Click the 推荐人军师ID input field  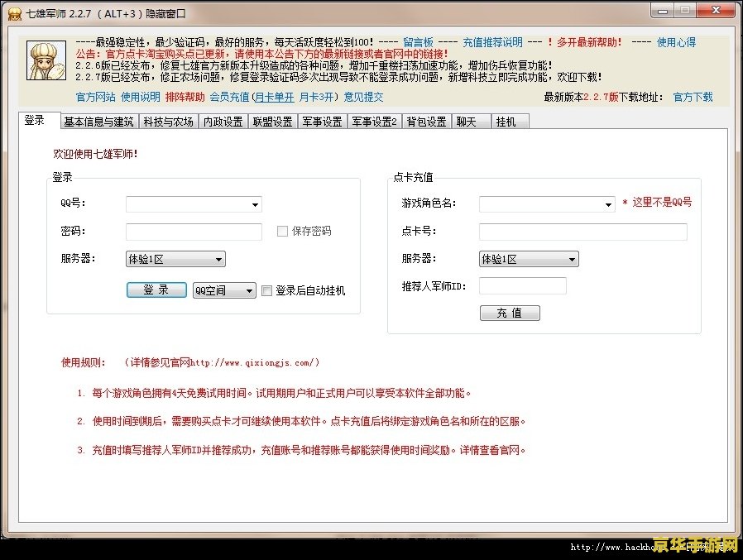523,285
